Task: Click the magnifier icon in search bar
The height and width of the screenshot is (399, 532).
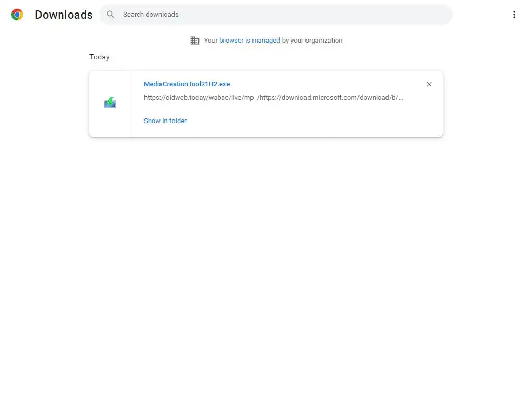Action: coord(110,15)
